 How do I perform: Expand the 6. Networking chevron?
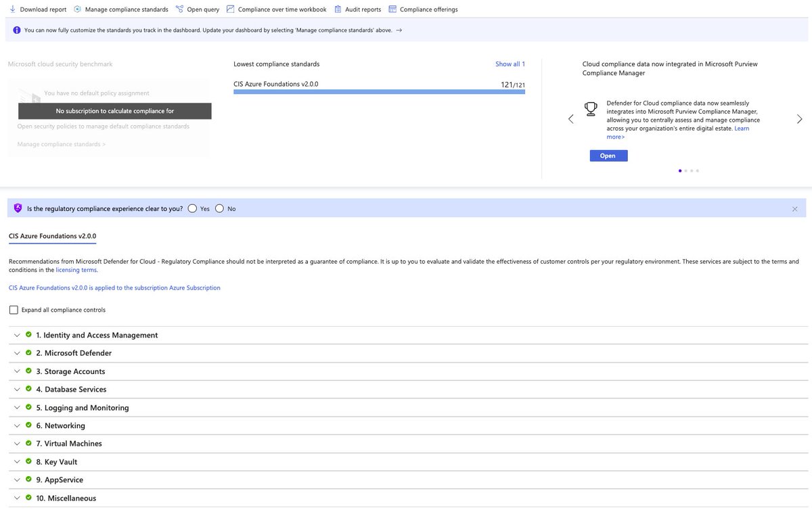point(16,426)
